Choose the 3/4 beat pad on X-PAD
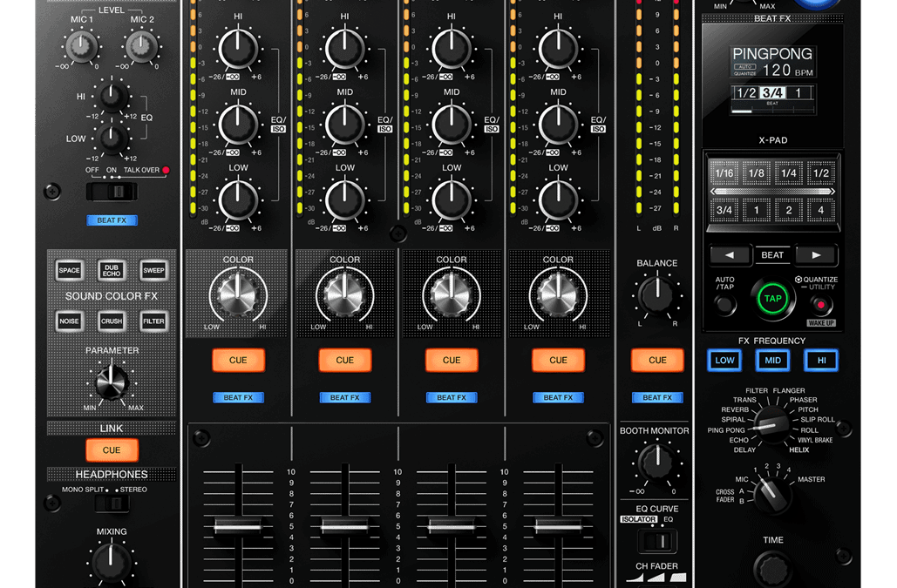The height and width of the screenshot is (588, 897). [x=724, y=211]
